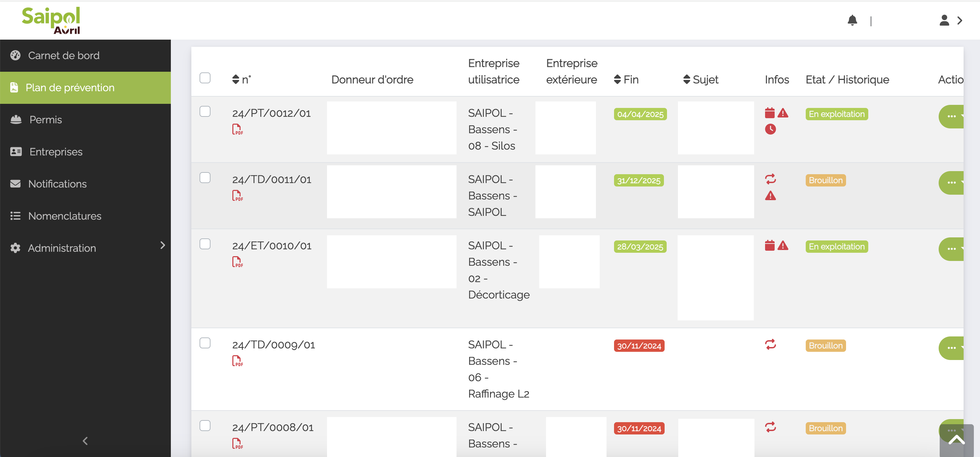Click the clock icon on row 24/PT/0012/01
Screen dimensions: 980x457
coord(771,129)
